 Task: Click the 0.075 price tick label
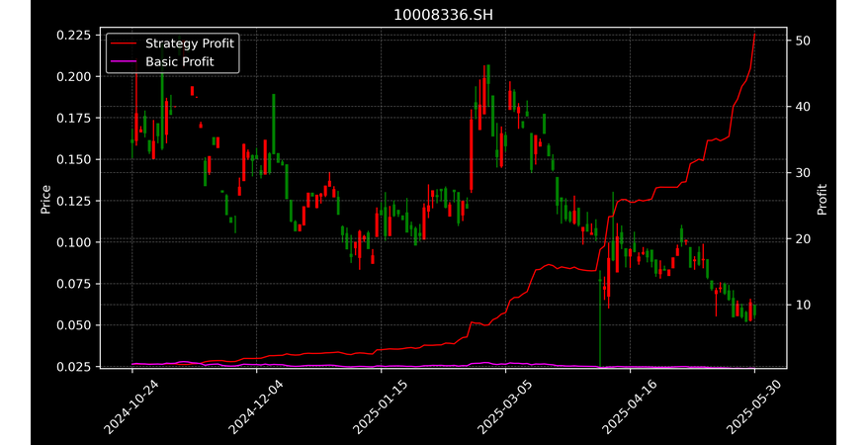point(73,284)
